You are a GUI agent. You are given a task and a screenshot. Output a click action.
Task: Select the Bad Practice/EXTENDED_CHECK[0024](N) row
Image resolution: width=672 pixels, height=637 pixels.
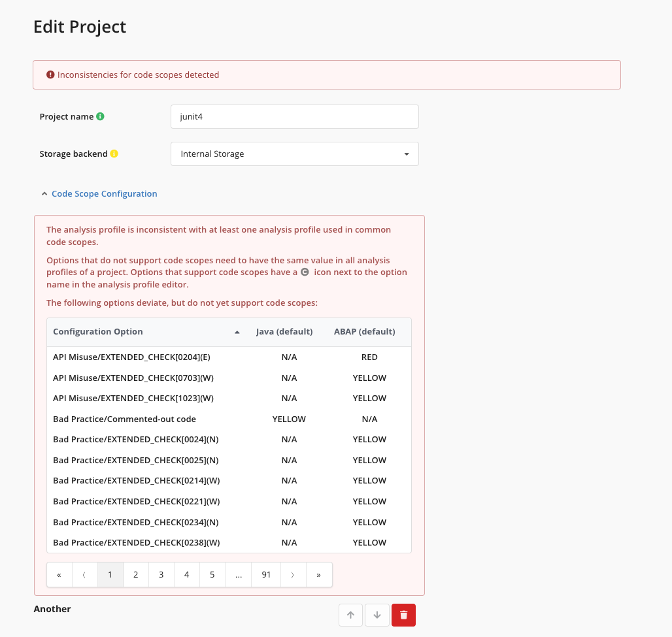point(229,440)
